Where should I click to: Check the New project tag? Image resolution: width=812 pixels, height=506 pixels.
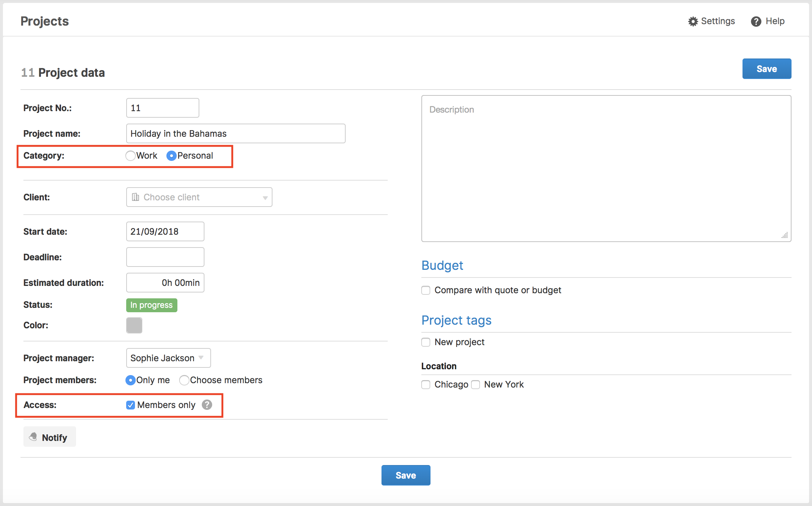click(x=426, y=342)
